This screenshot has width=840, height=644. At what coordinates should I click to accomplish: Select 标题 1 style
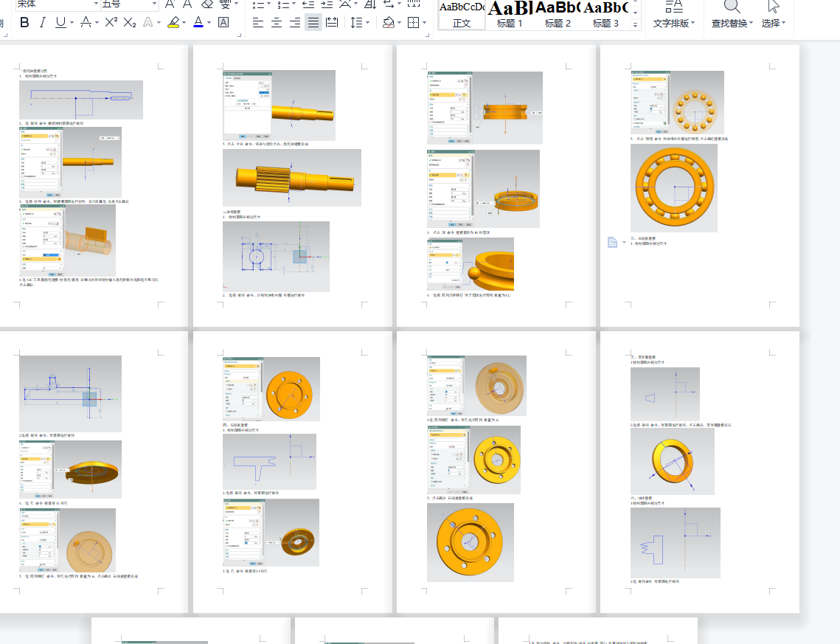click(x=510, y=15)
